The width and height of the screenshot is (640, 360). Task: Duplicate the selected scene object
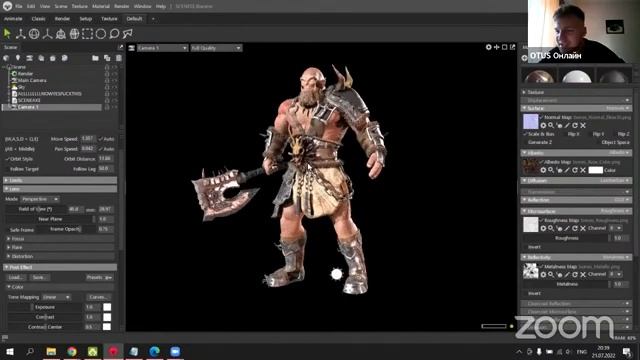[107, 58]
